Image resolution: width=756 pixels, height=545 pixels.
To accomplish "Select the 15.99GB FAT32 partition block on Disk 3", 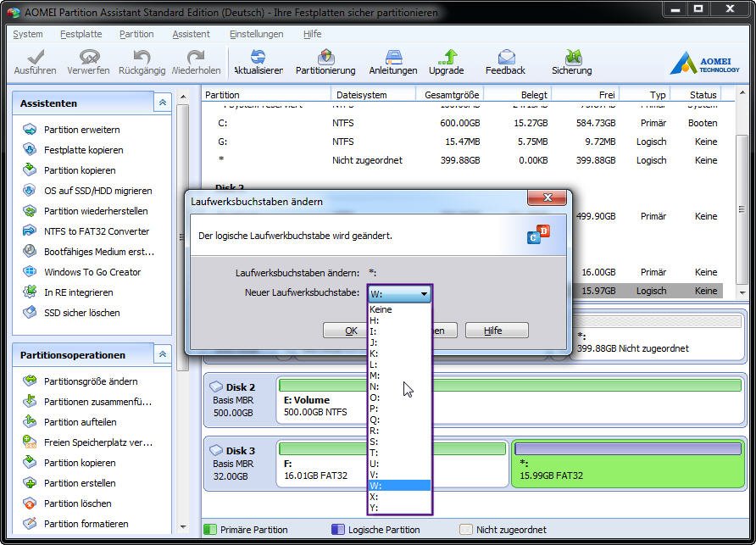I will [628, 464].
